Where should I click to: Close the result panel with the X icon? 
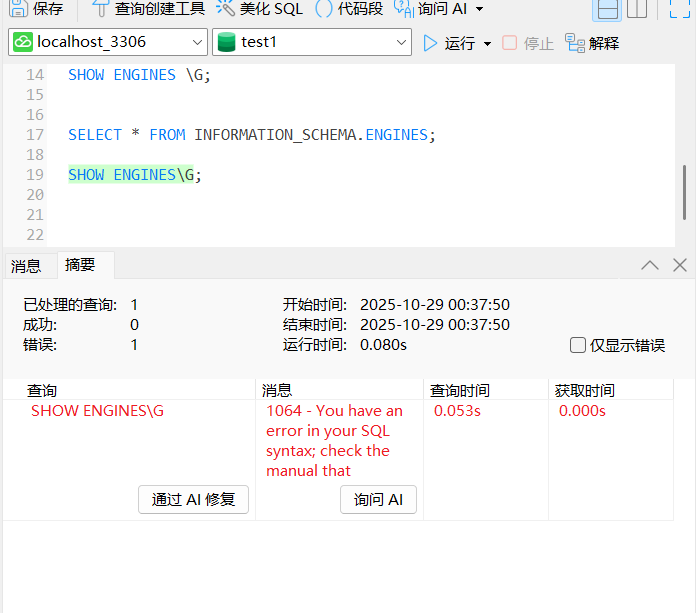click(680, 265)
